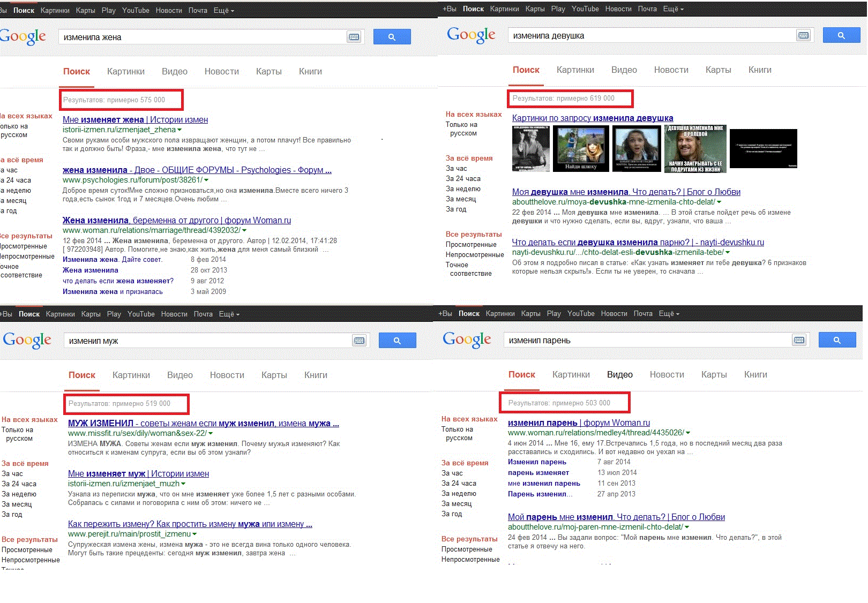Click blue search button beside 'изменила жена' query
This screenshot has width=868, height=603.
click(x=392, y=37)
